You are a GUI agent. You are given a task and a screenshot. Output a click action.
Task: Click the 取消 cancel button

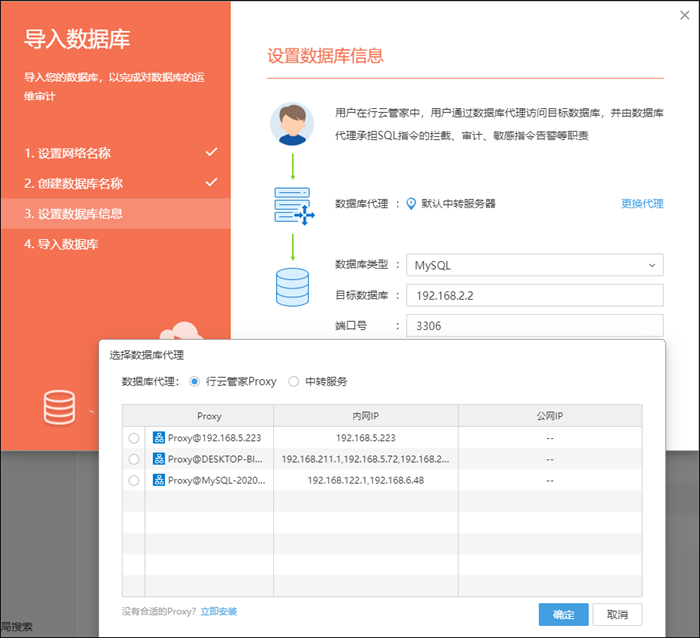click(617, 614)
